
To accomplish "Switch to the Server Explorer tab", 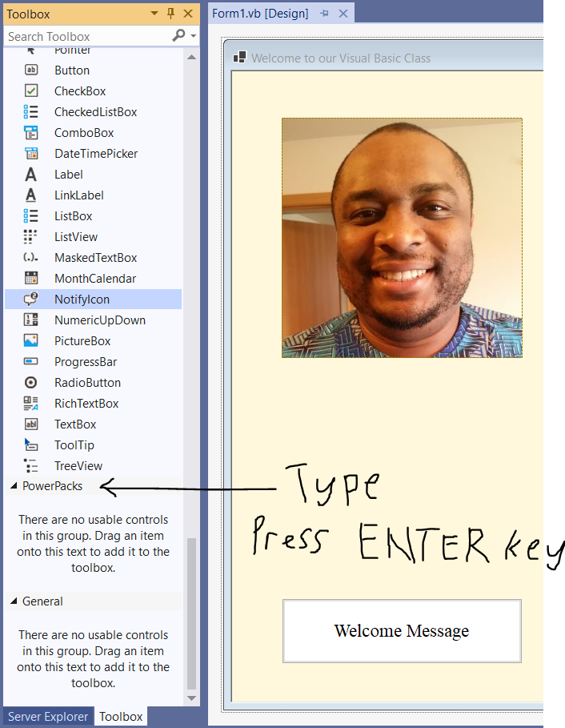I will pyautogui.click(x=48, y=717).
